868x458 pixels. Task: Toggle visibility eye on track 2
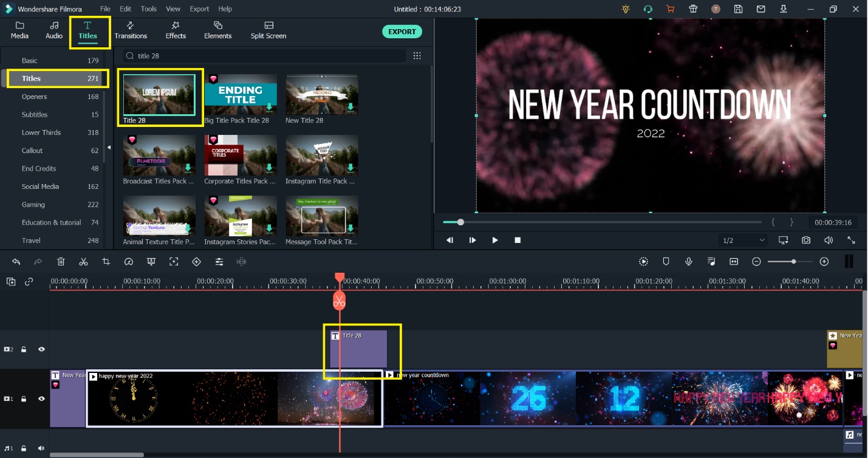(x=41, y=349)
